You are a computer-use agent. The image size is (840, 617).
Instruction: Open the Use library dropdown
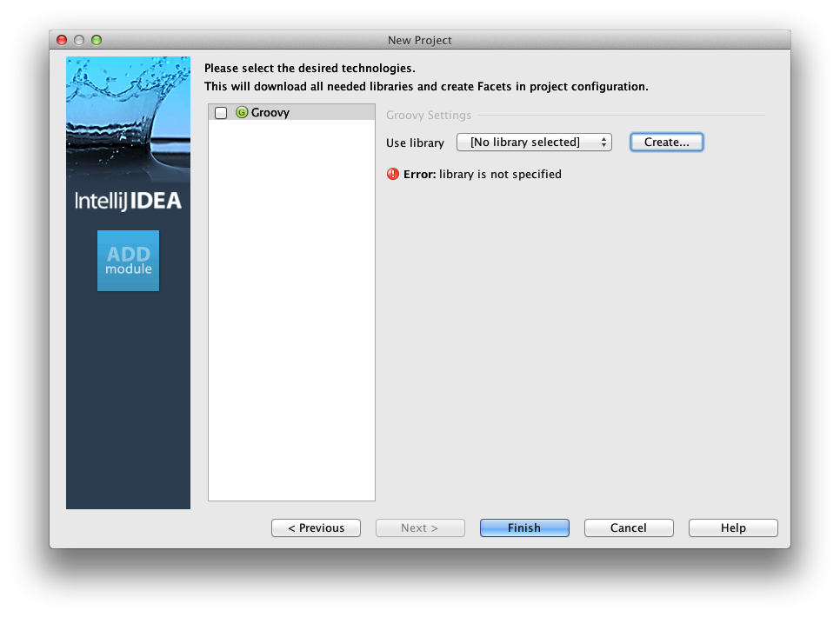tap(534, 143)
